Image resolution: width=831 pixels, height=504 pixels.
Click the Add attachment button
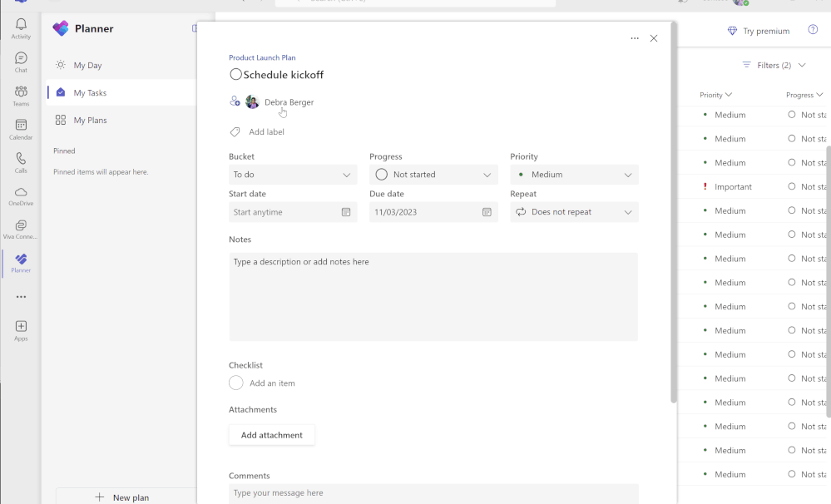(x=270, y=434)
